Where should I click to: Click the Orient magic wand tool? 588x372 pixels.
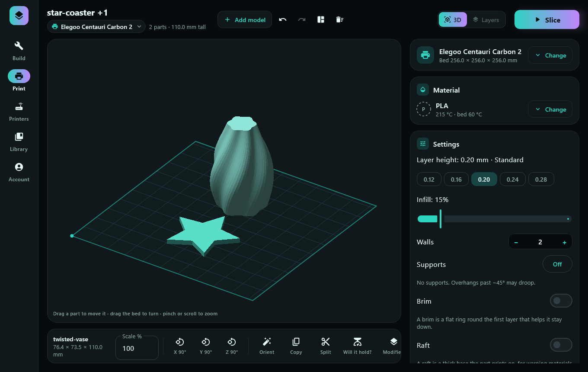coord(267,346)
